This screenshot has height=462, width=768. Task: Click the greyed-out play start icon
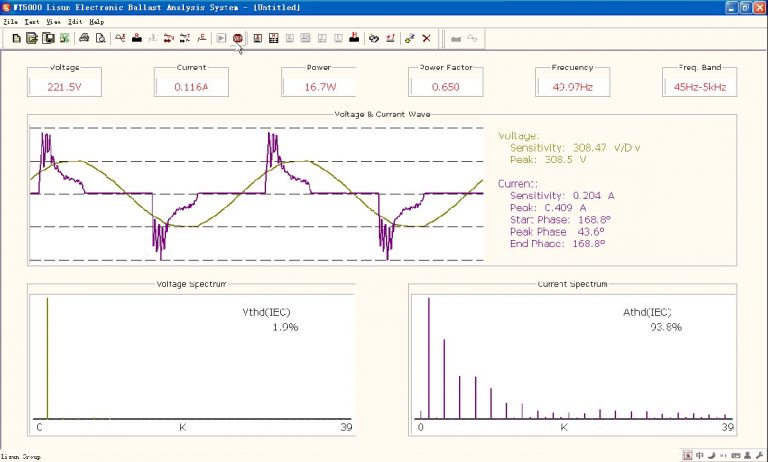[221, 38]
